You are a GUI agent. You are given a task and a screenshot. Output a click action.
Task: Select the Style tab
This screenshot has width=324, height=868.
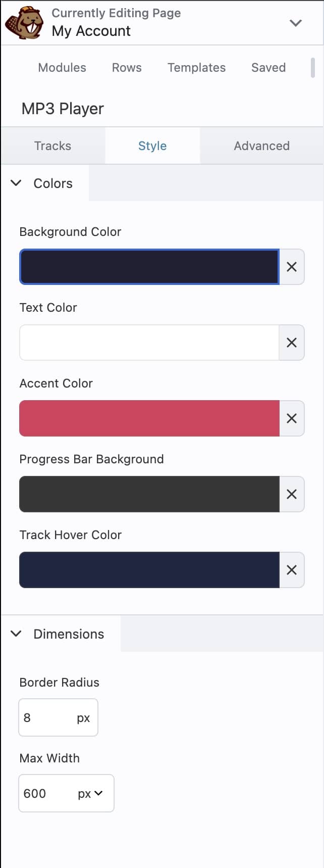(152, 146)
